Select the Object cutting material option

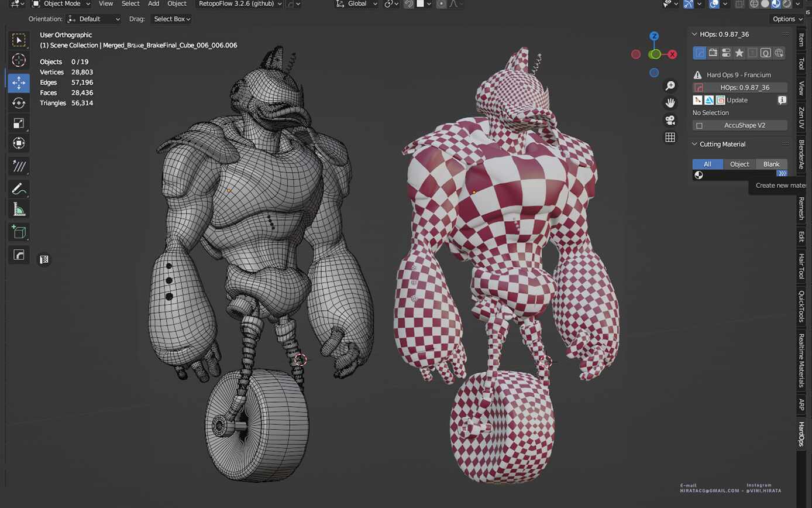(x=739, y=164)
